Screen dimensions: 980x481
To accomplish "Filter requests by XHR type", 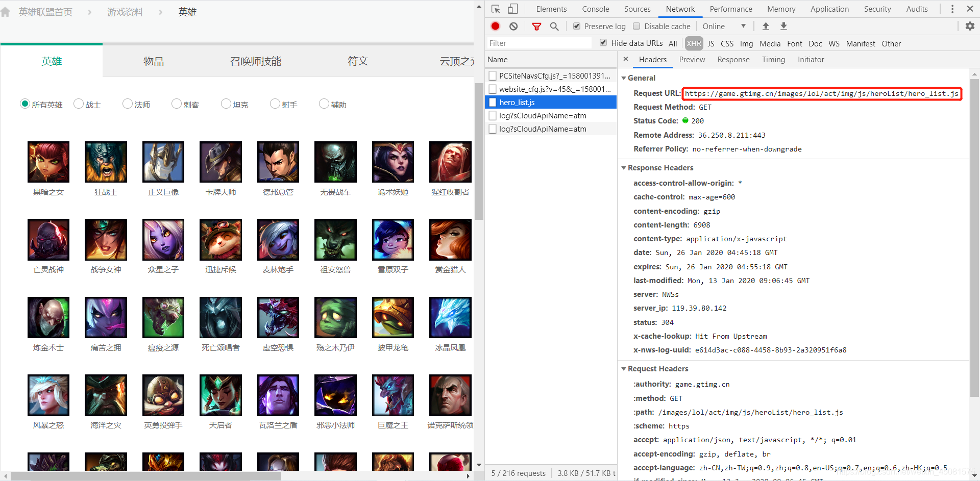I will [694, 43].
